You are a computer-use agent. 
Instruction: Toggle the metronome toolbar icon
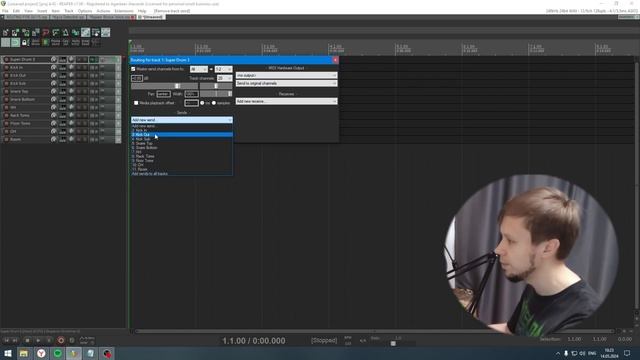(x=65, y=32)
